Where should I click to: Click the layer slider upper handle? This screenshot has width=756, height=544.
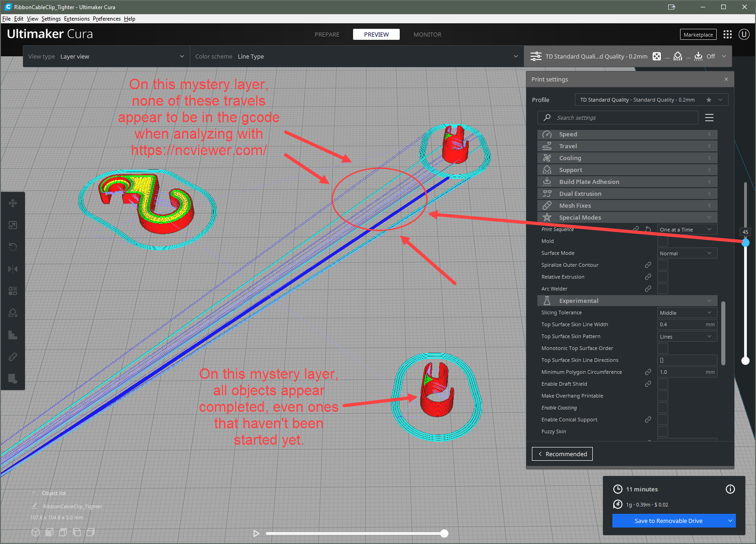click(745, 243)
